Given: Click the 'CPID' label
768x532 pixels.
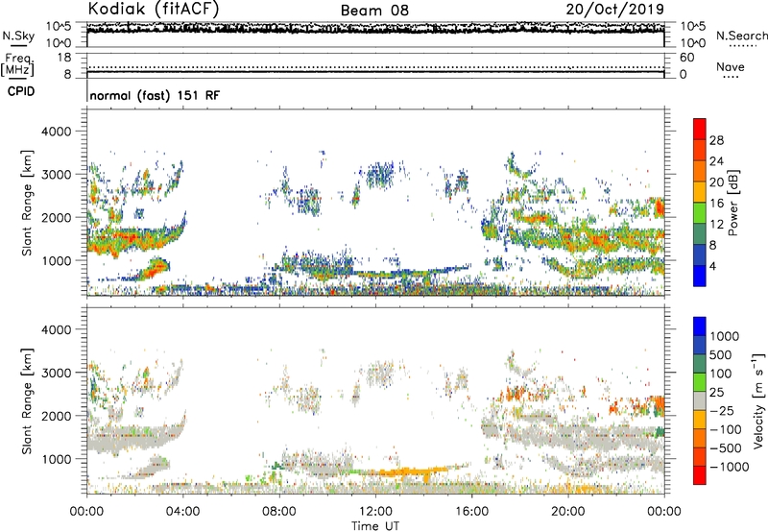Looking at the screenshot, I should click(x=21, y=91).
